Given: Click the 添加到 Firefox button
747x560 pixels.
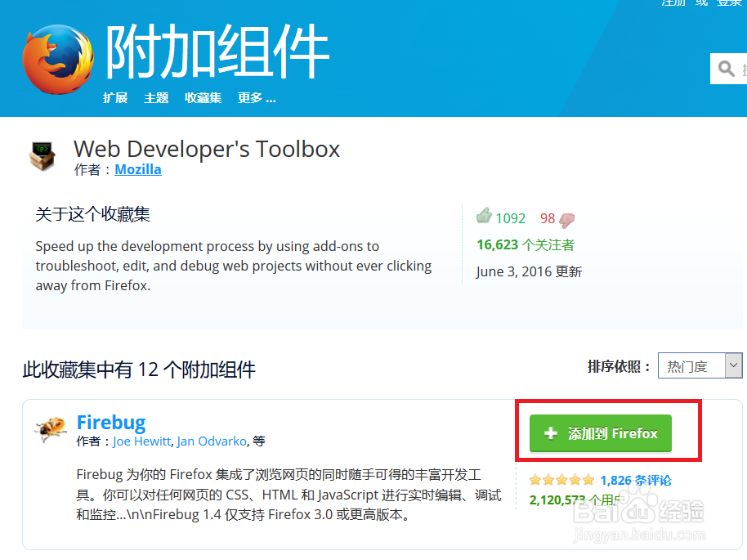Looking at the screenshot, I should click(600, 433).
